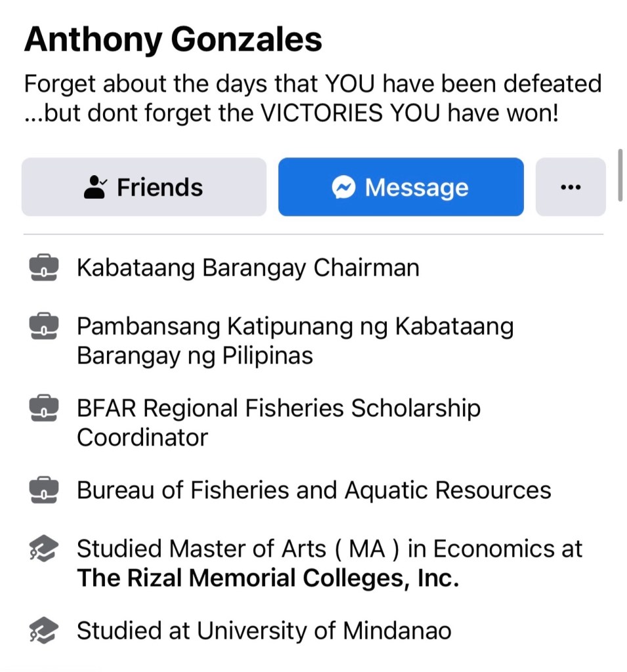Click briefcase icon beside Kabataang Barangay Chairman
The image size is (627, 672).
pyautogui.click(x=44, y=268)
